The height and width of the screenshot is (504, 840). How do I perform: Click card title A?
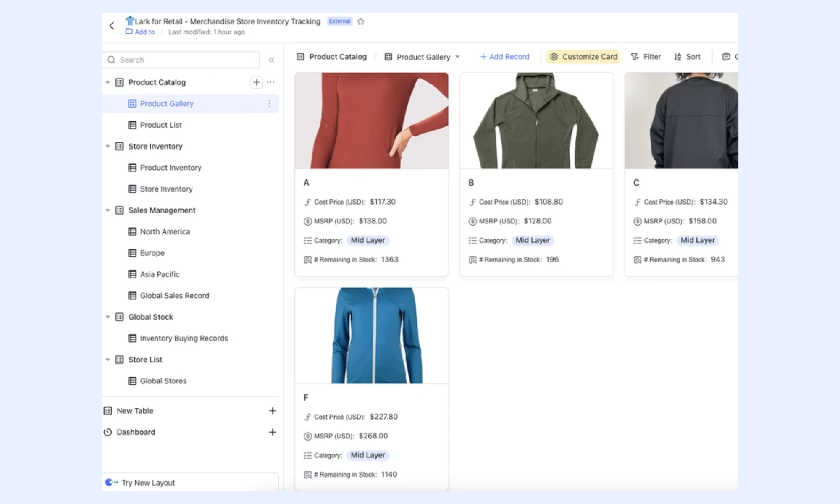click(306, 183)
